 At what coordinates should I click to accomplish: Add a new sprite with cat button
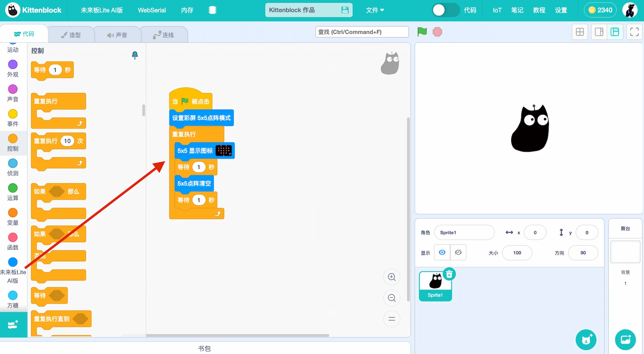[x=586, y=340]
